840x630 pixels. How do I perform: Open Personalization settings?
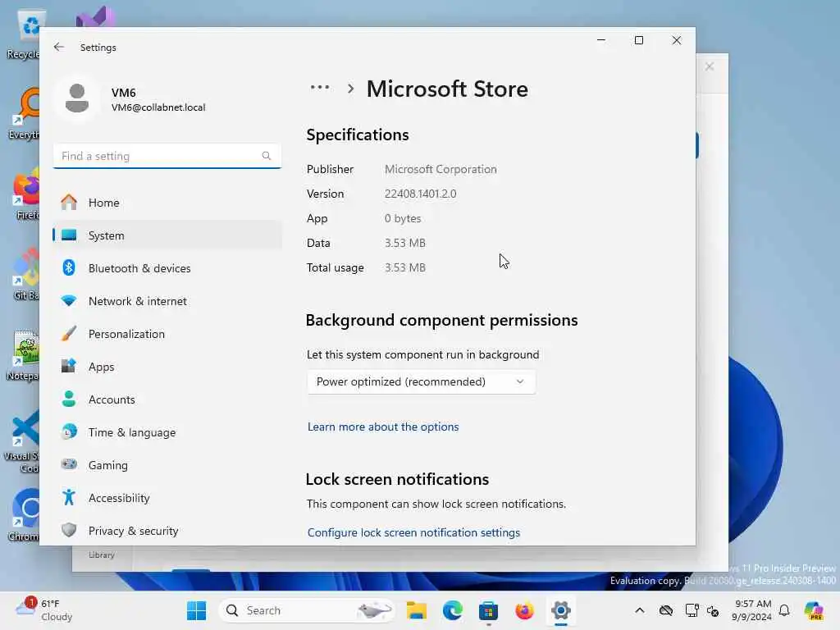[x=167, y=334]
